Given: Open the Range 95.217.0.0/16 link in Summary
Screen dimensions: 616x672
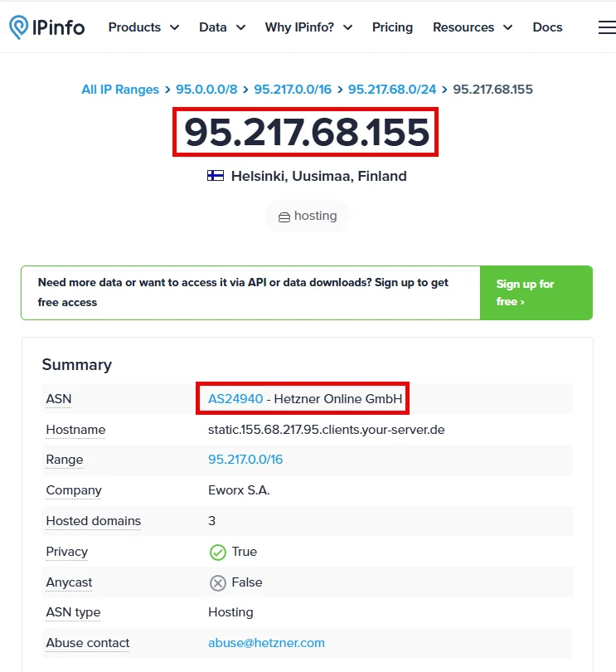Looking at the screenshot, I should [245, 460].
